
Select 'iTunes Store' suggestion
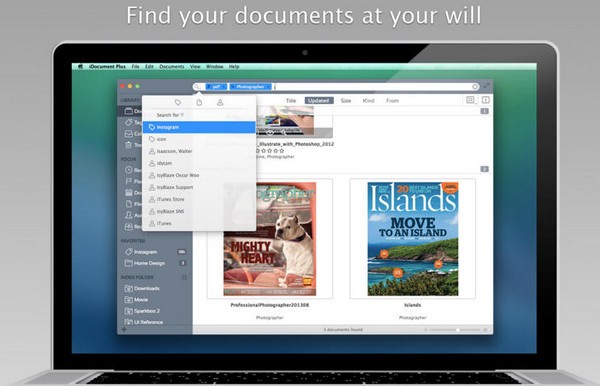pyautogui.click(x=199, y=199)
